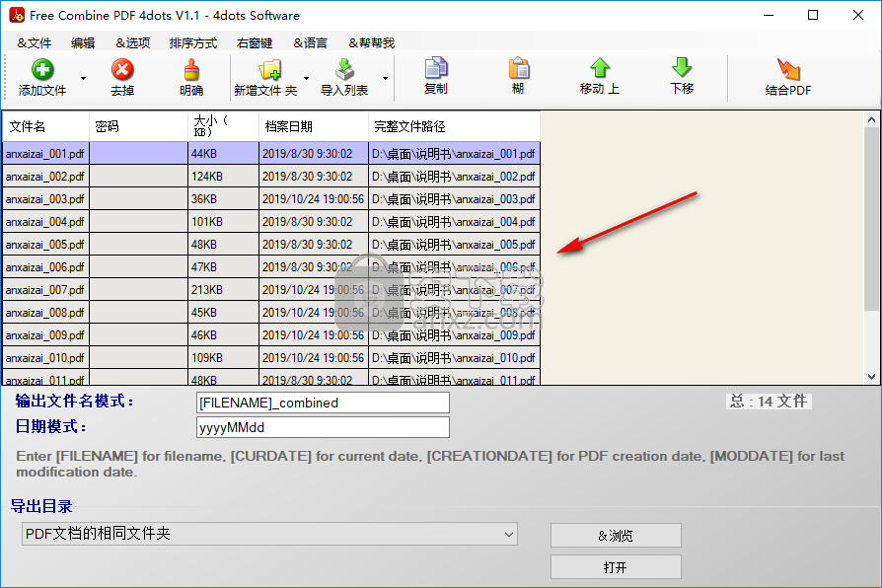Click the Combine PDF (结合PDF) icon
Image resolution: width=882 pixels, height=588 pixels.
[x=788, y=70]
